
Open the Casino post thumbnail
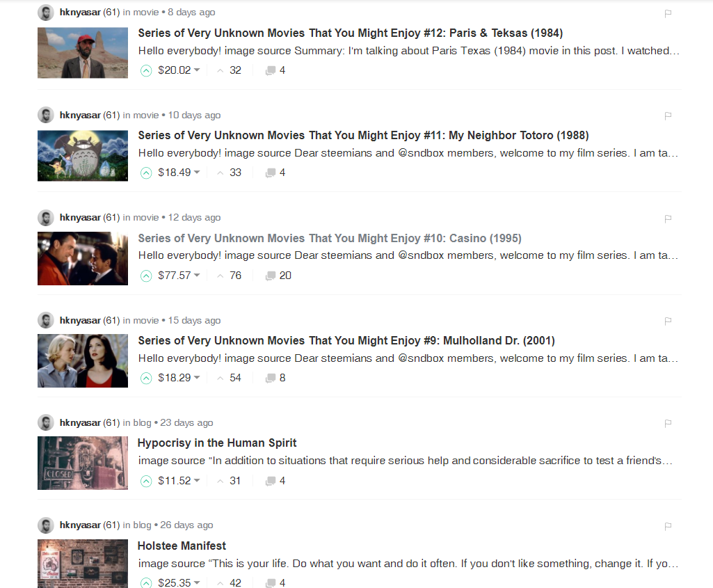83,258
